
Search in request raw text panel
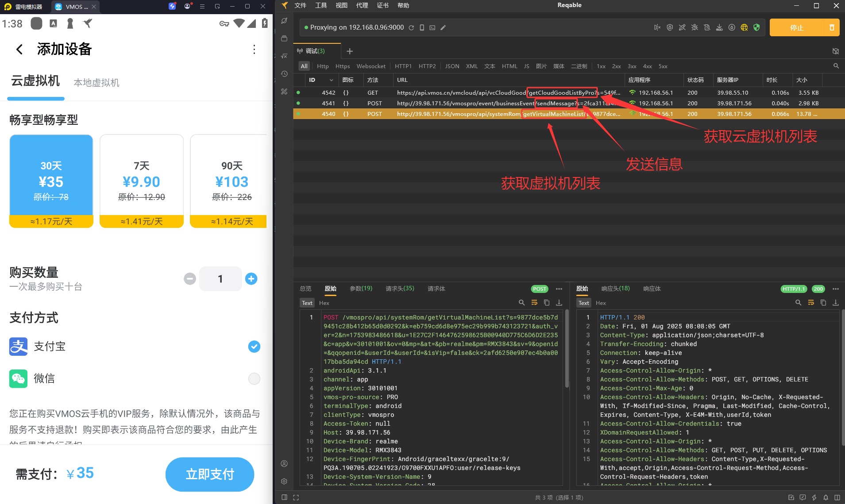tap(522, 303)
